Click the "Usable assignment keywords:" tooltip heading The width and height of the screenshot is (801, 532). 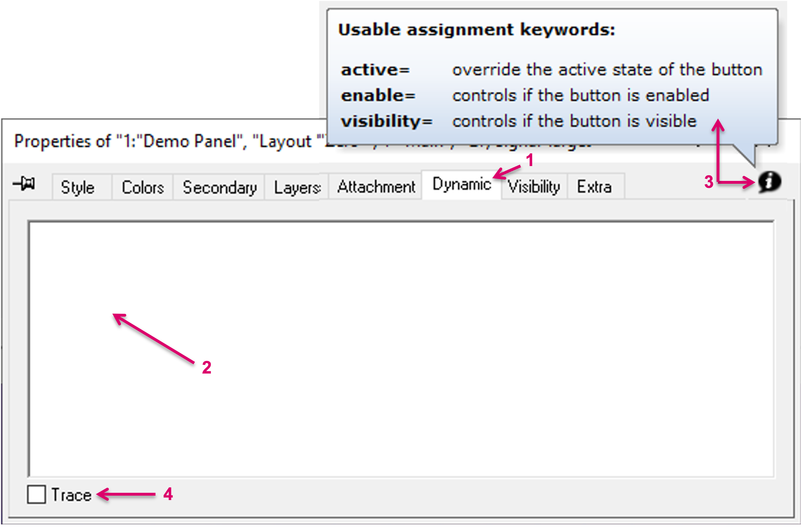tap(476, 30)
